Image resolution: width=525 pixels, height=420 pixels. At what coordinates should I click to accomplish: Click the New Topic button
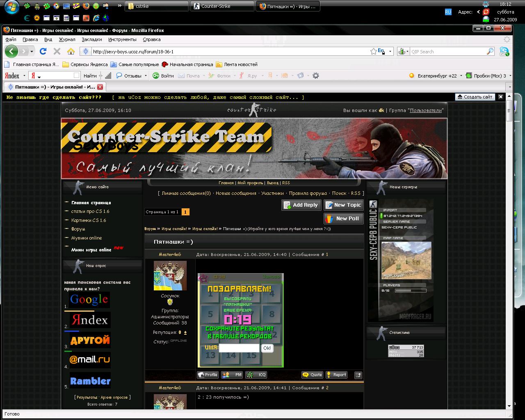343,205
